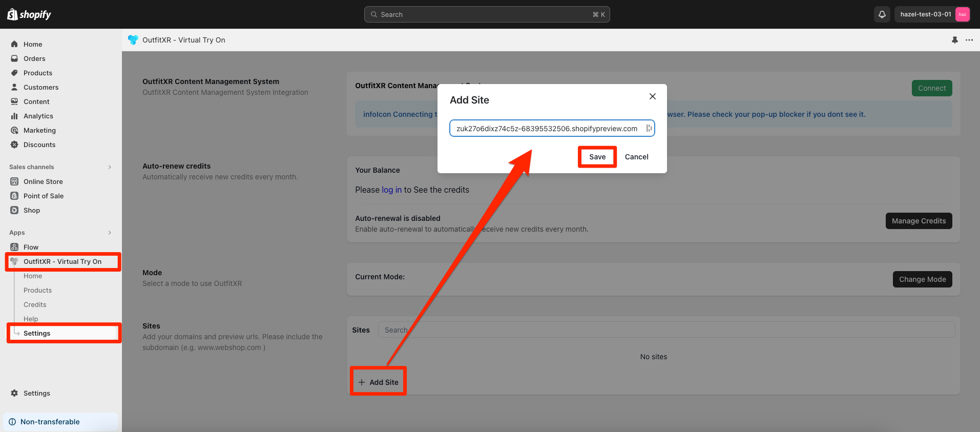
Task: Click the Content icon in sidebar
Action: (14, 101)
